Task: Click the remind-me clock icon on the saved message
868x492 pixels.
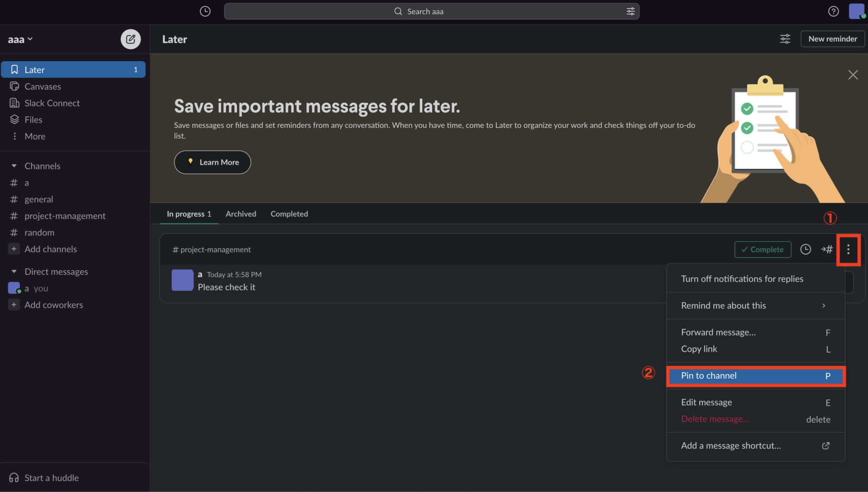Action: (x=806, y=250)
